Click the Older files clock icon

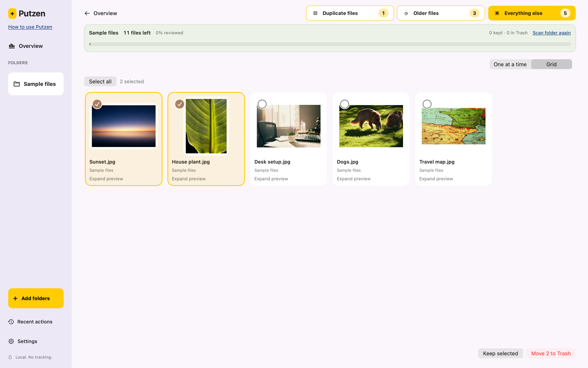[406, 13]
